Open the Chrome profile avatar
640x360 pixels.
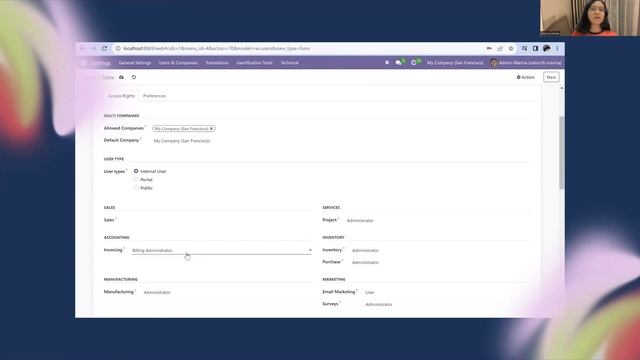pyautogui.click(x=547, y=48)
